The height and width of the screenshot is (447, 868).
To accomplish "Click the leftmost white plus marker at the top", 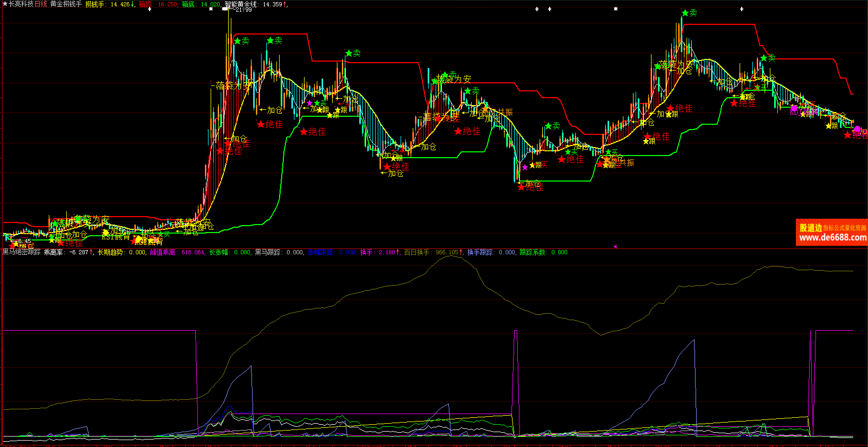I will point(149,9).
